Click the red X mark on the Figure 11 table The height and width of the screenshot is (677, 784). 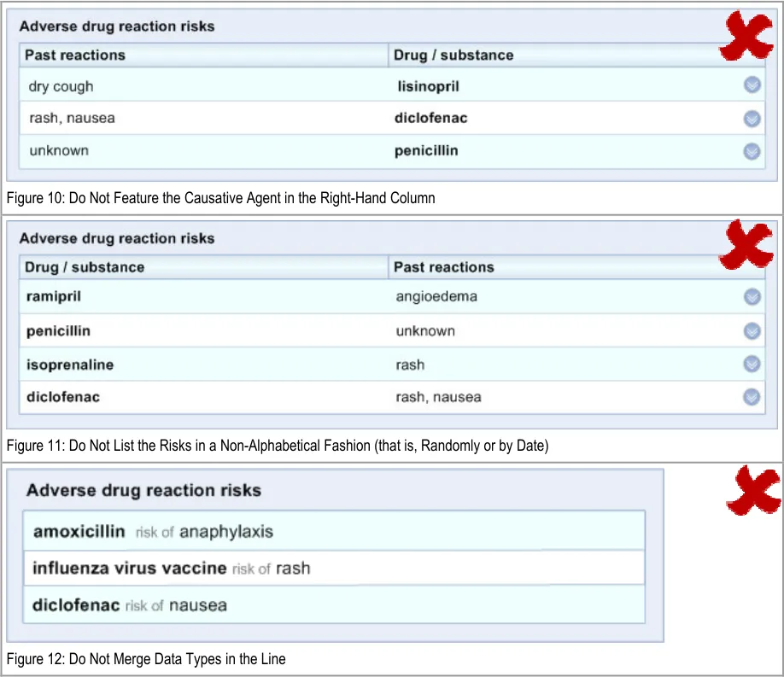click(747, 244)
